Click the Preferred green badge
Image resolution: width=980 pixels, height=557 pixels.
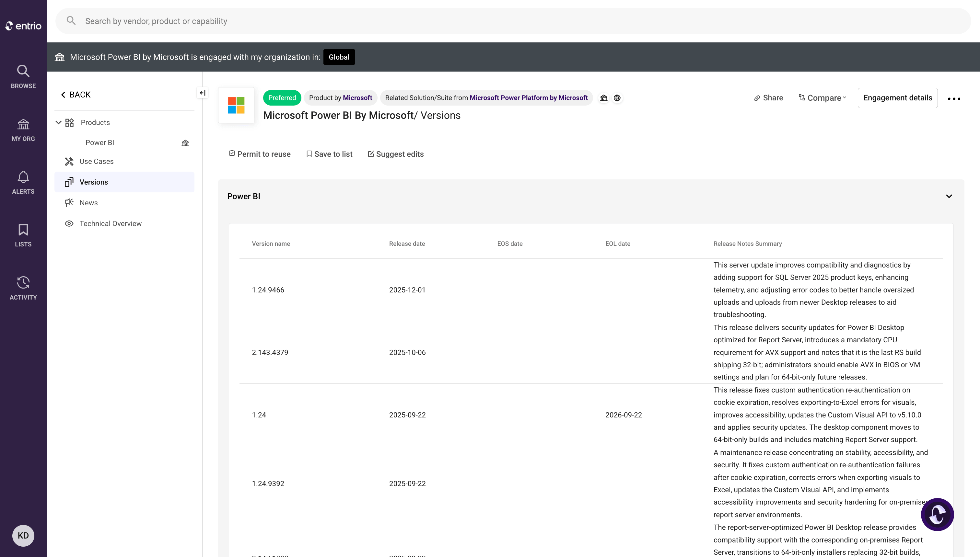click(x=282, y=98)
